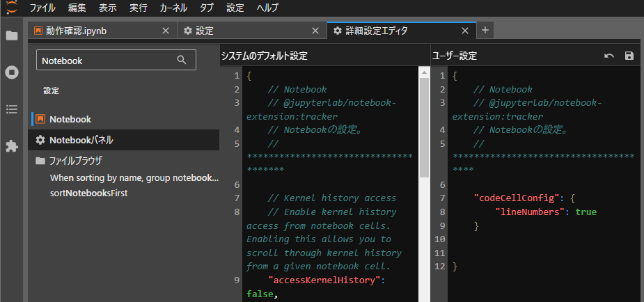Click the true value in user settings

pos(586,212)
